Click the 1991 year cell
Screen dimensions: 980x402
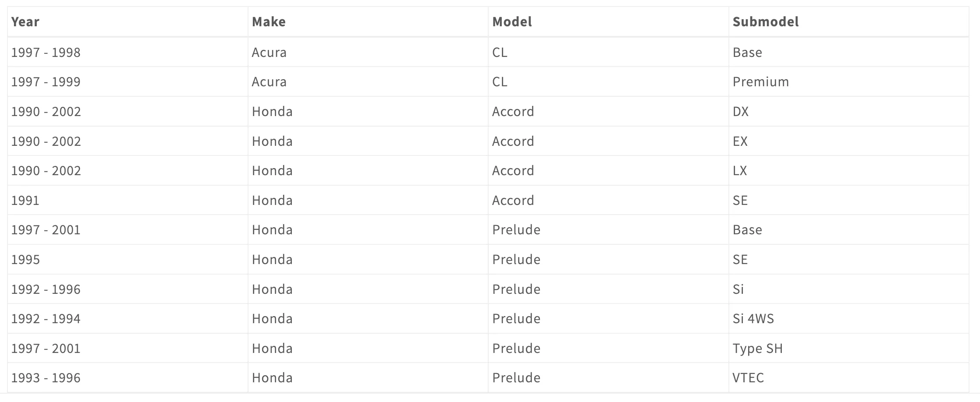click(25, 201)
